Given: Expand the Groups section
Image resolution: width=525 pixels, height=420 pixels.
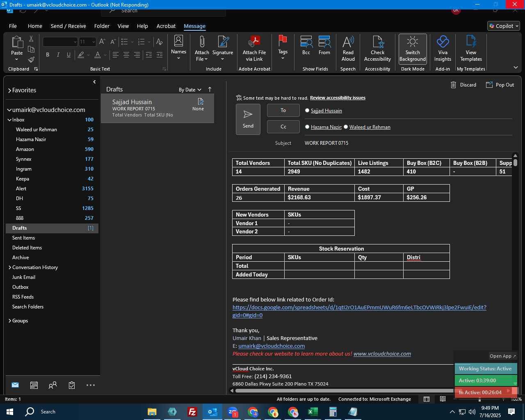Looking at the screenshot, I should [x=9, y=321].
